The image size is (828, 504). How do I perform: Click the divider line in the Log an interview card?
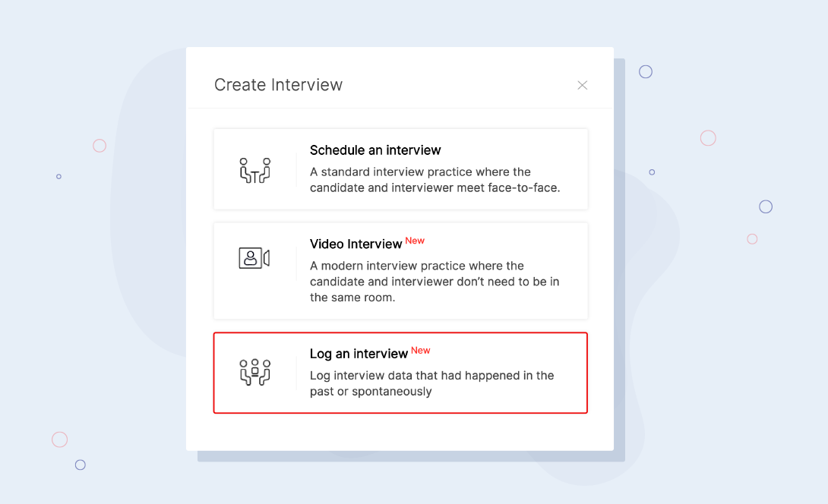tap(296, 373)
